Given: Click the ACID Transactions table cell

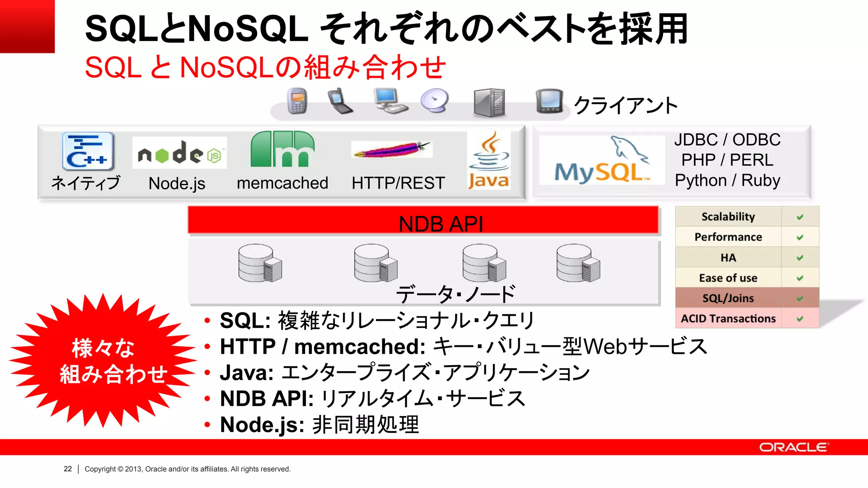Looking at the screenshot, I should click(x=728, y=318).
